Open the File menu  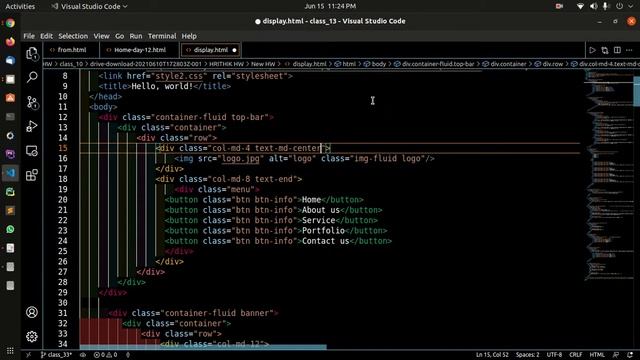(29, 36)
